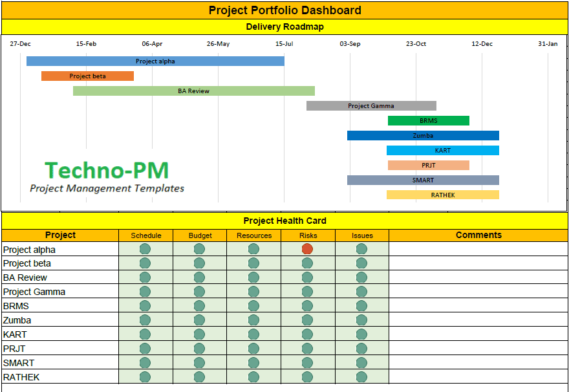The width and height of the screenshot is (569, 392).
Task: Click the gray Project Gamma Gantt bar
Action: pos(371,106)
